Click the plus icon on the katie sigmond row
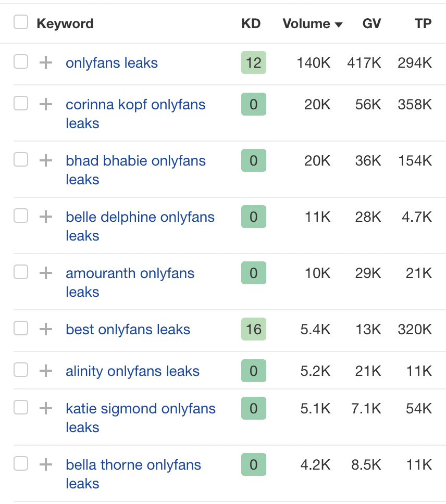 click(x=46, y=409)
